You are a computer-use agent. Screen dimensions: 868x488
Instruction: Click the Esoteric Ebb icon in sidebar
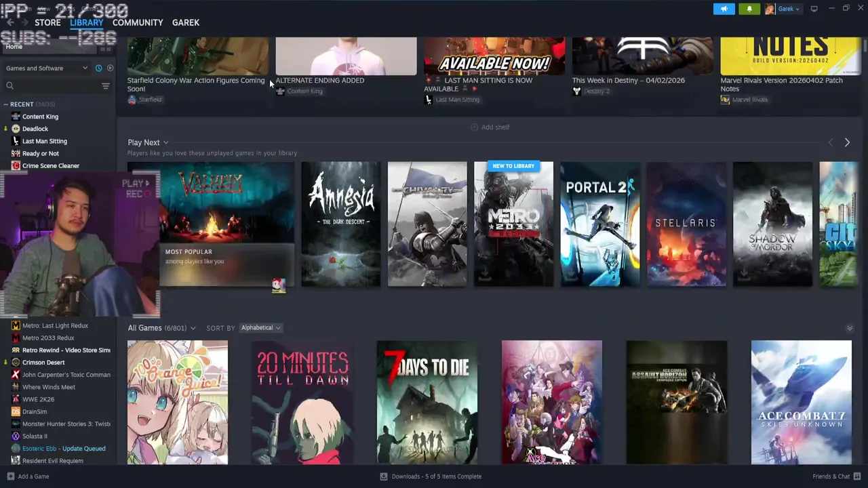(x=16, y=448)
